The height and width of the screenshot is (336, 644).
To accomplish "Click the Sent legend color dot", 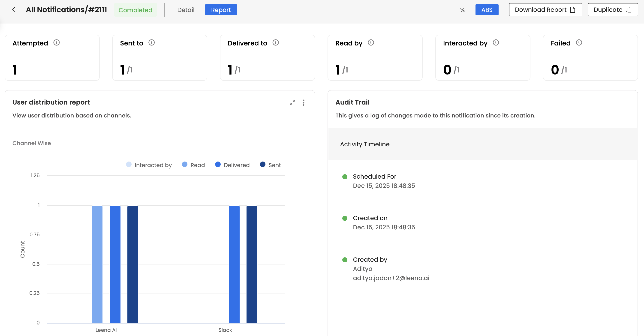I will [x=262, y=165].
